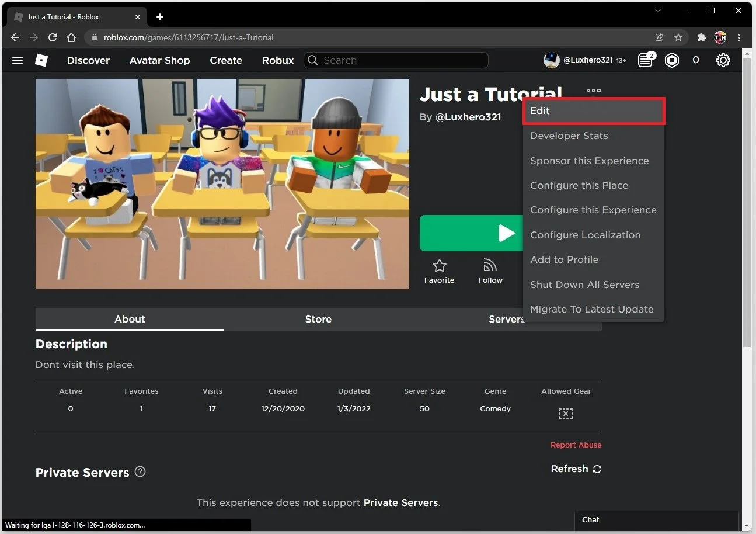The width and height of the screenshot is (756, 534).
Task: Refresh private servers with the refresh icon
Action: click(597, 469)
